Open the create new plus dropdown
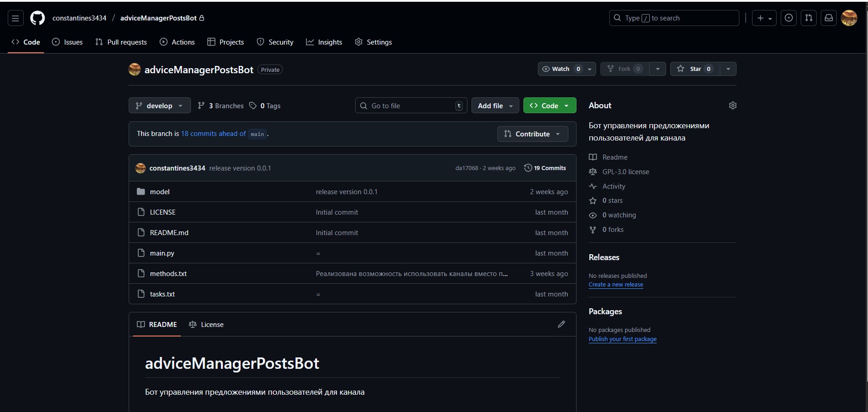868x412 pixels. [x=764, y=18]
